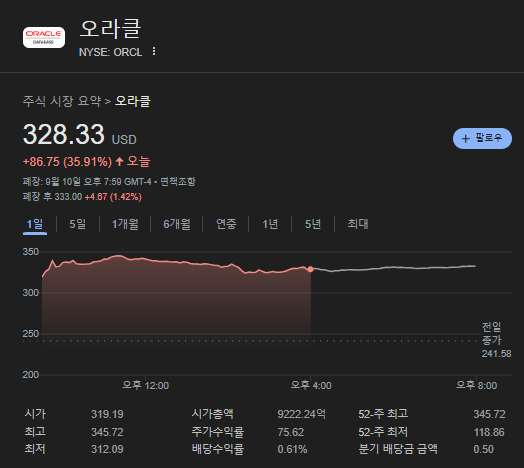Click the 시가 value 319.19
Screen dimensions: 524x468
pos(107,415)
